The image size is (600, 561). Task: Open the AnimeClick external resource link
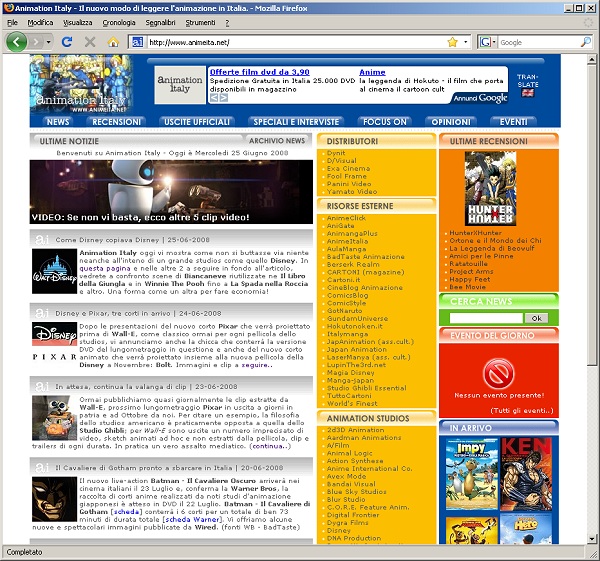click(x=346, y=218)
